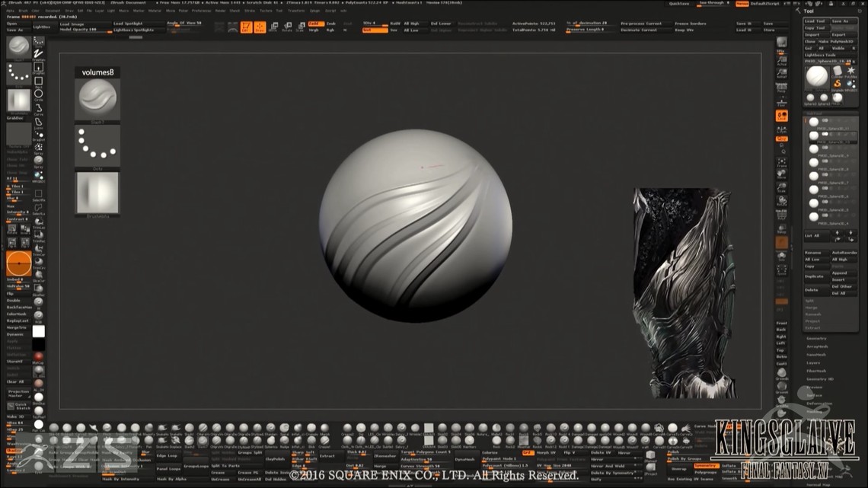The width and height of the screenshot is (868, 488).
Task: Expand the Geometry HD sub-palette
Action: 820,379
